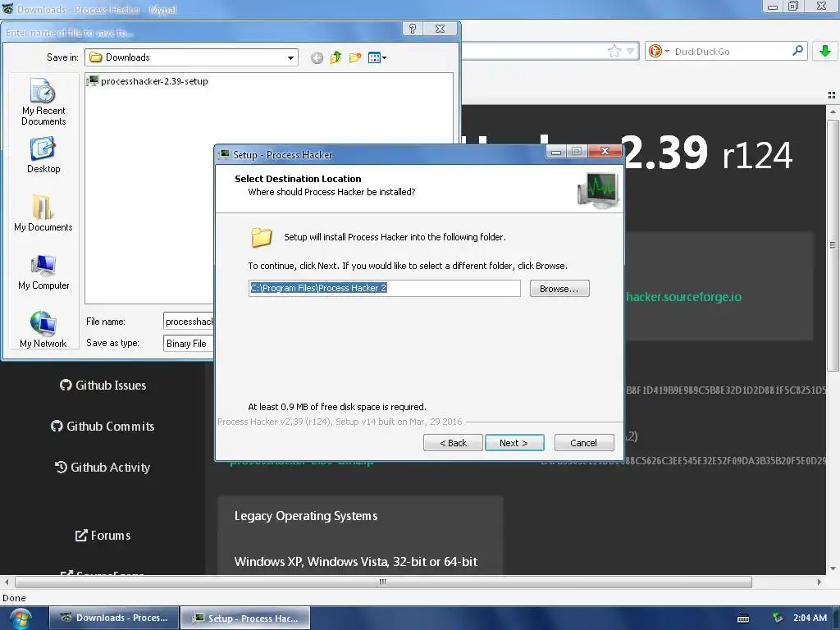Image resolution: width=840 pixels, height=630 pixels.
Task: Open the Github Commits link
Action: [x=103, y=427]
